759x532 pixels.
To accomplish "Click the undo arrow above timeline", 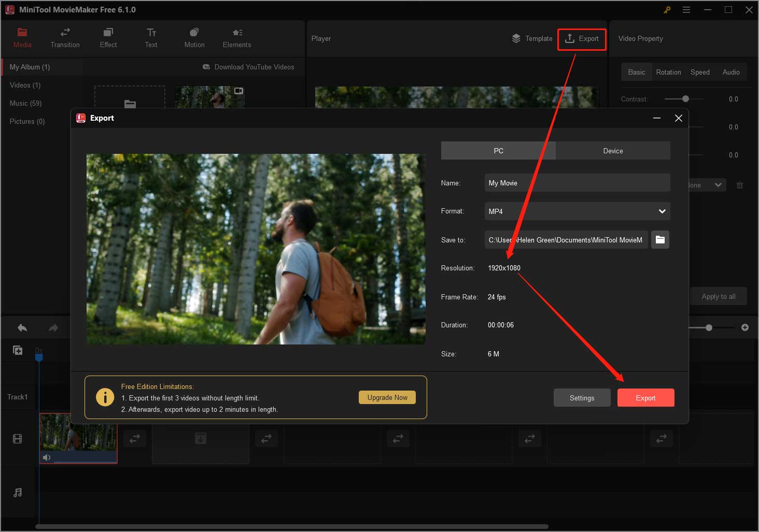I will click(22, 327).
